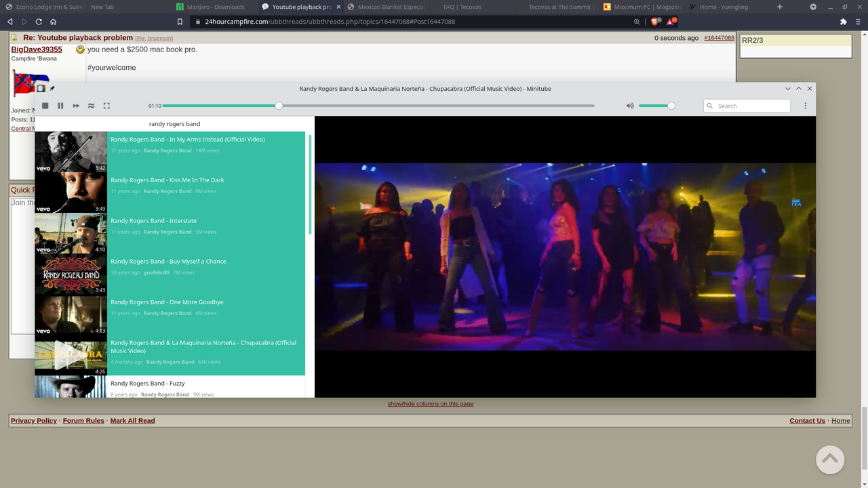Open the Forum Rules link
This screenshot has width=868, height=488.
[x=83, y=421]
